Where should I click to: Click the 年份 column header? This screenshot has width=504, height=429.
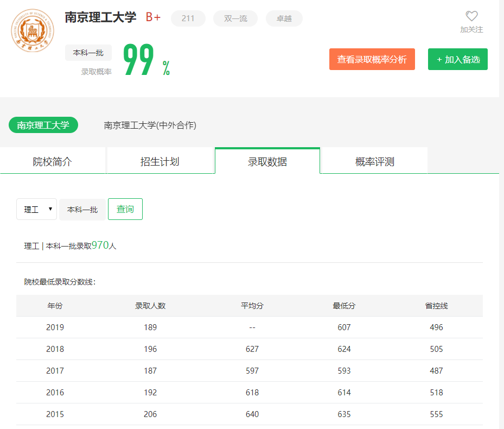[x=55, y=306]
